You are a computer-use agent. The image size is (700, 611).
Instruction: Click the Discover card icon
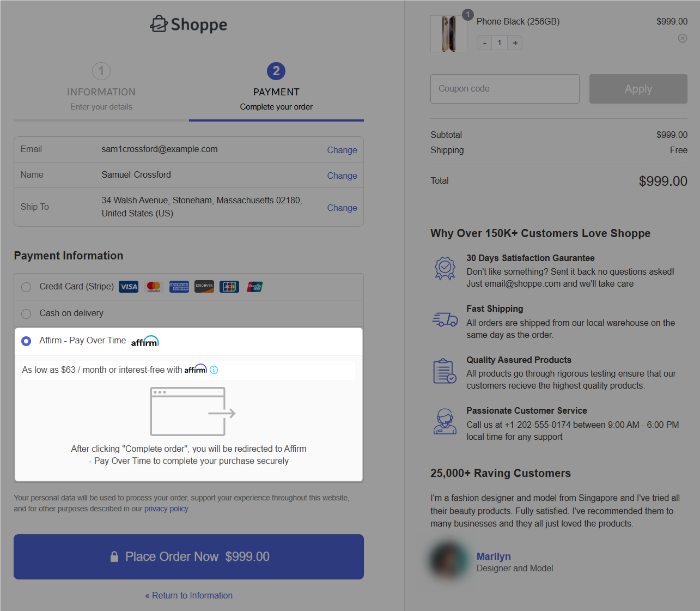pos(204,287)
